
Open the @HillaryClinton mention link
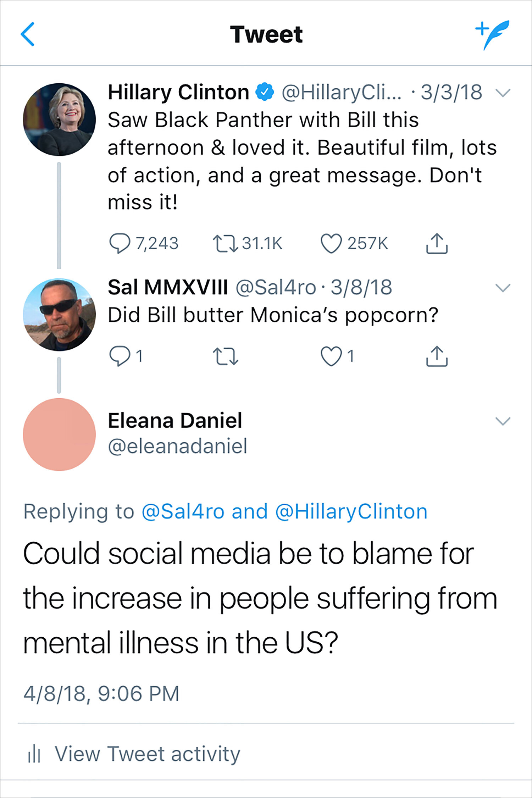click(x=351, y=511)
